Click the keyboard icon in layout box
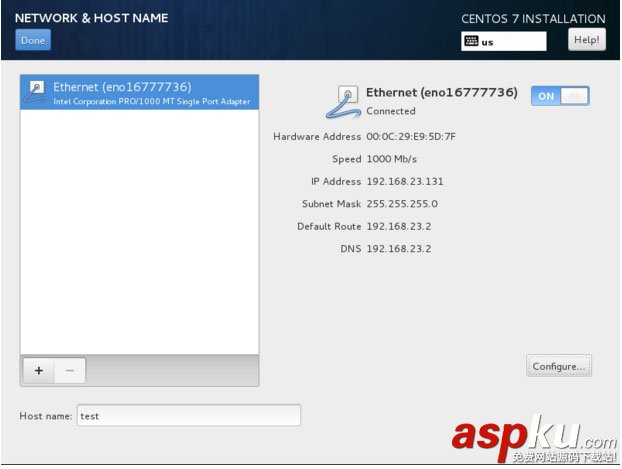This screenshot has height=469, width=622. (x=471, y=41)
